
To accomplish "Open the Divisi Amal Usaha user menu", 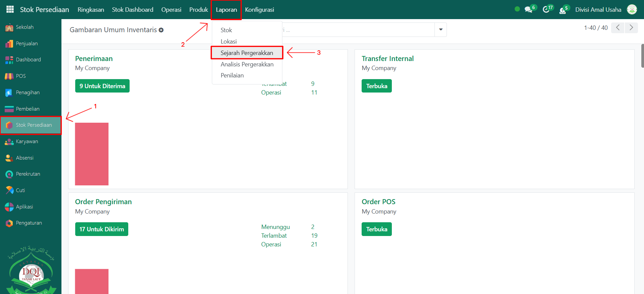I will tap(598, 10).
